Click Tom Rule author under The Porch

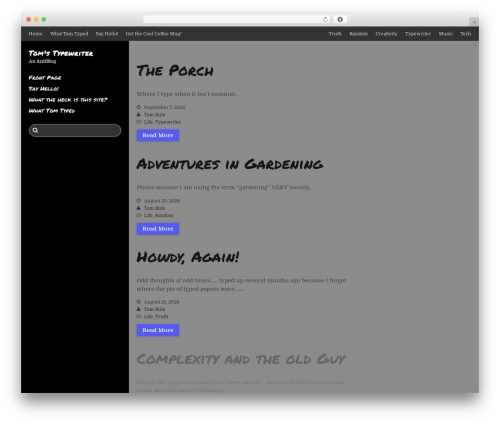pos(154,114)
